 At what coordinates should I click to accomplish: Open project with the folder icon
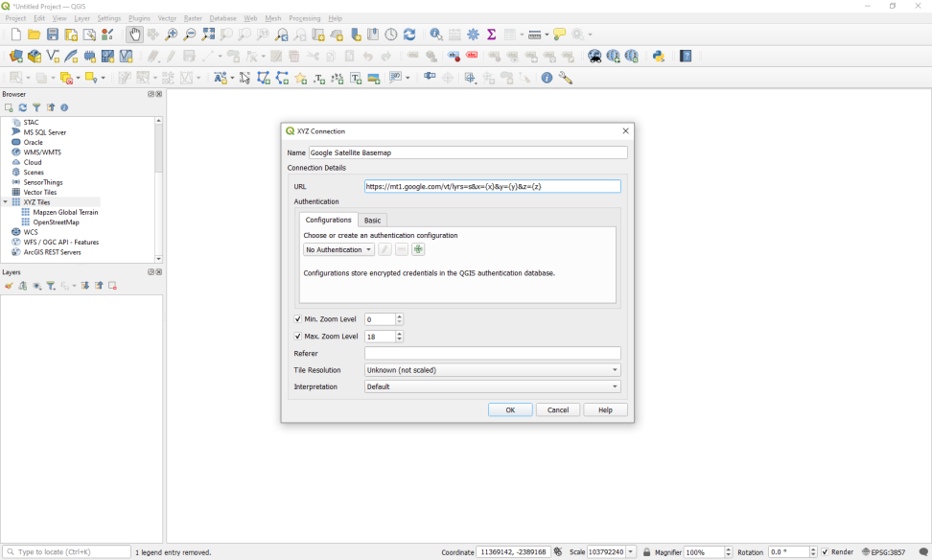coord(34,35)
